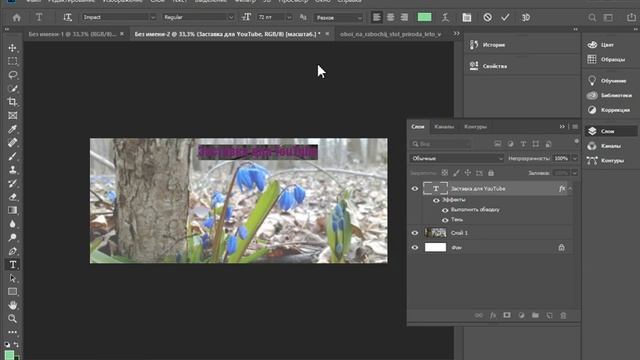
Task: Open the layer blend mode dropdown
Action: tap(457, 158)
